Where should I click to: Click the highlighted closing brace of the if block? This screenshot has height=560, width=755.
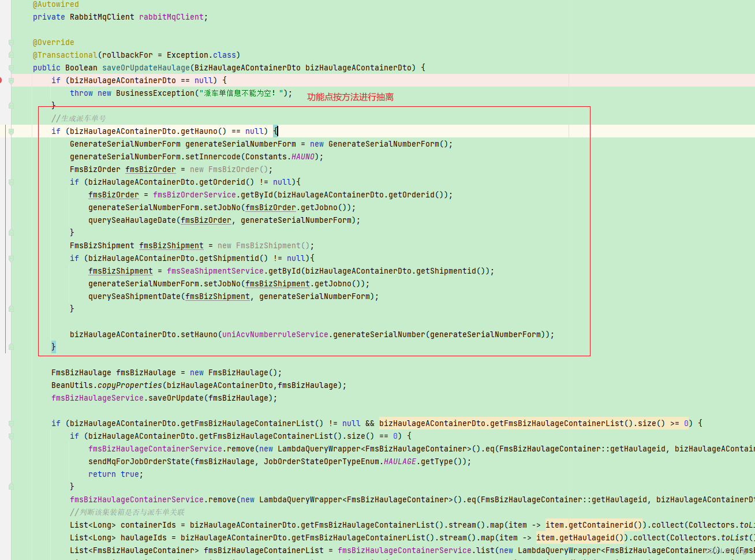pos(54,347)
